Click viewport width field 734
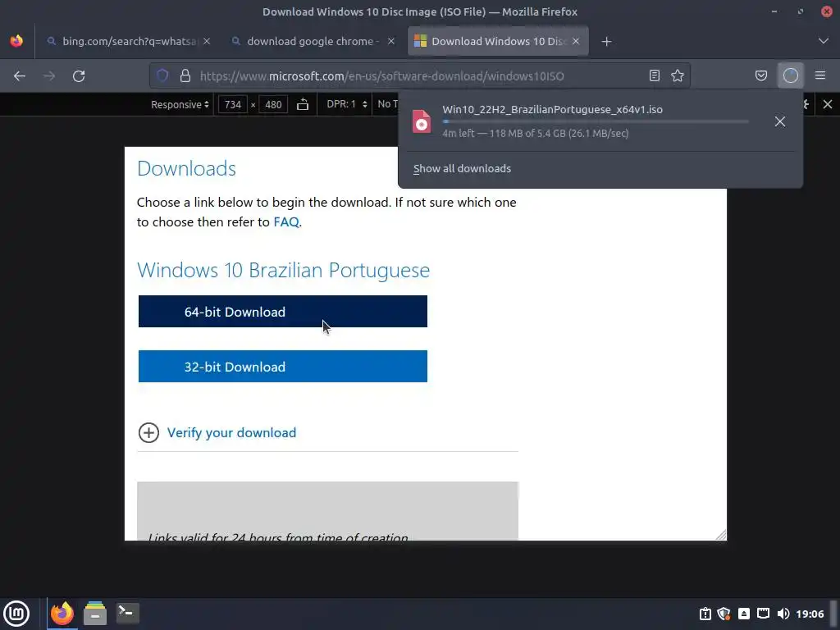The image size is (840, 630). click(x=232, y=104)
